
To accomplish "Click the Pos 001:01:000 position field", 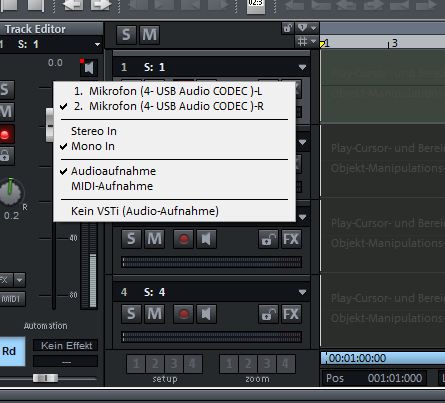I will [374, 378].
